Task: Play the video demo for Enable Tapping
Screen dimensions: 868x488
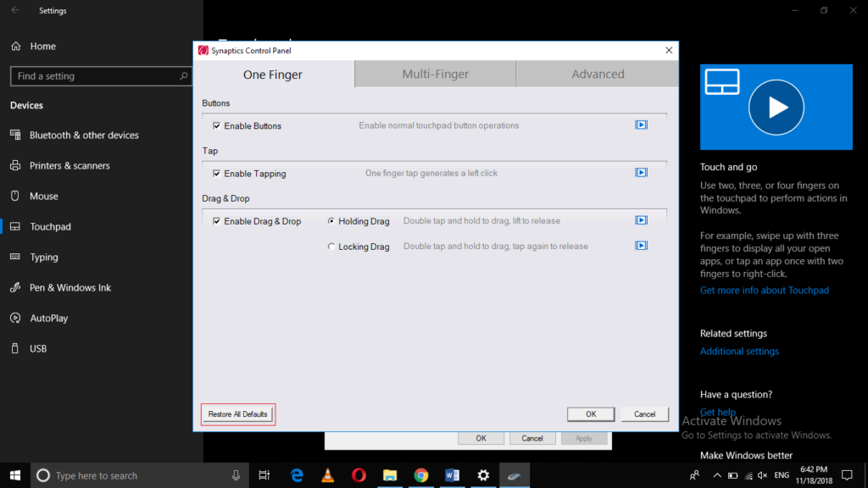Action: 641,172
